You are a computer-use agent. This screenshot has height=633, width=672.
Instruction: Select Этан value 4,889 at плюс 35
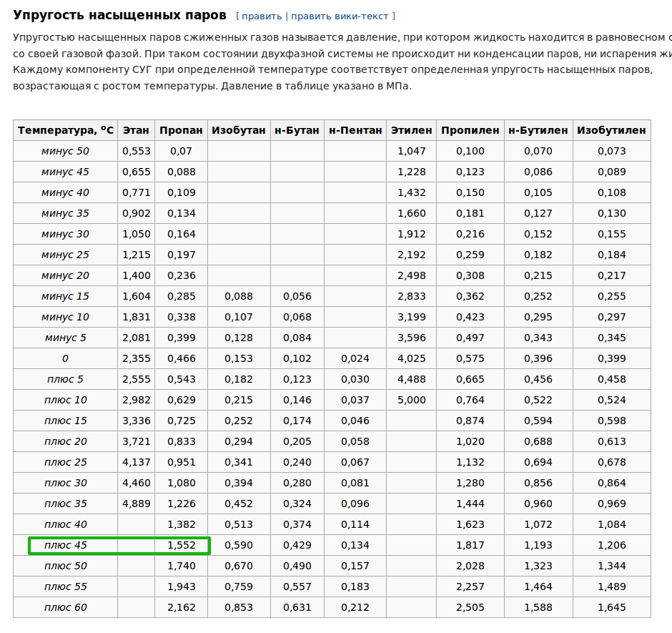pyautogui.click(x=137, y=504)
